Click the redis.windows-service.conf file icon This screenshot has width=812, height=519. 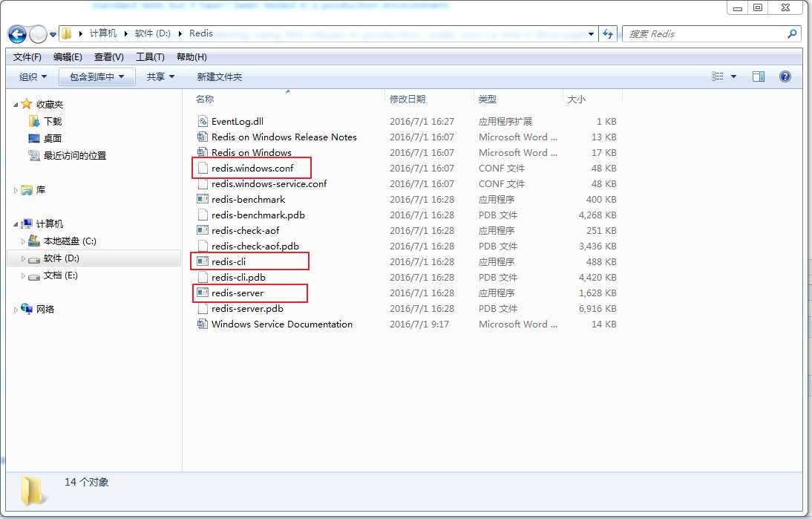pos(203,183)
